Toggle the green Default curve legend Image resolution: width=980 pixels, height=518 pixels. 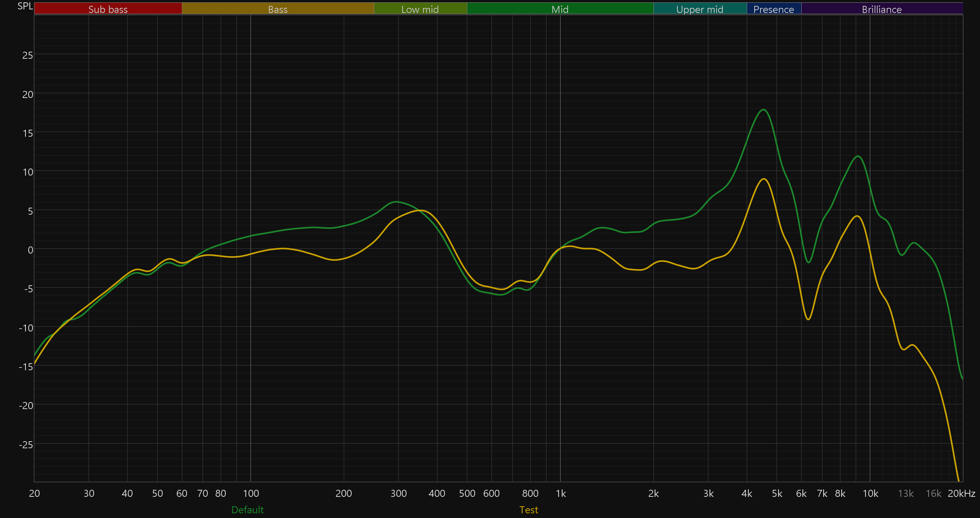point(247,510)
